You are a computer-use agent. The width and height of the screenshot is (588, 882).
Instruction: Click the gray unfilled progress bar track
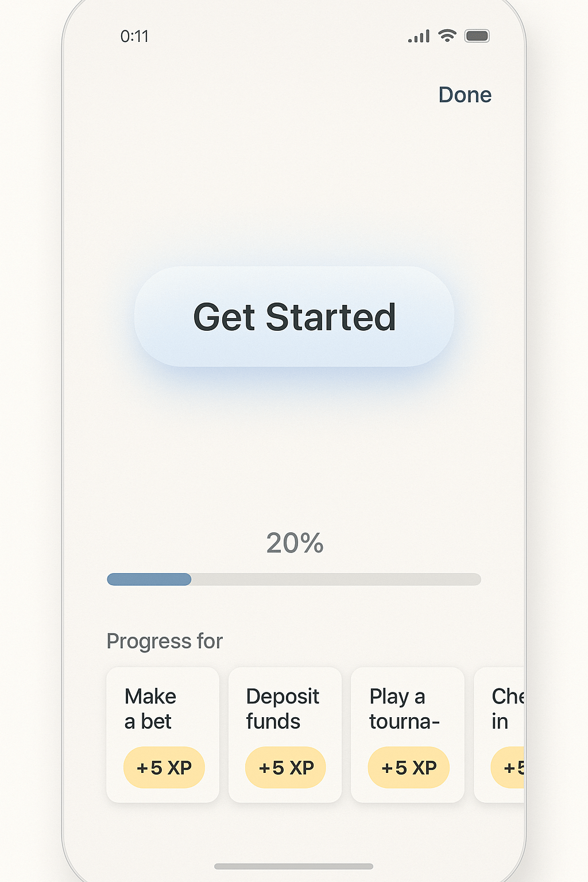(x=336, y=579)
